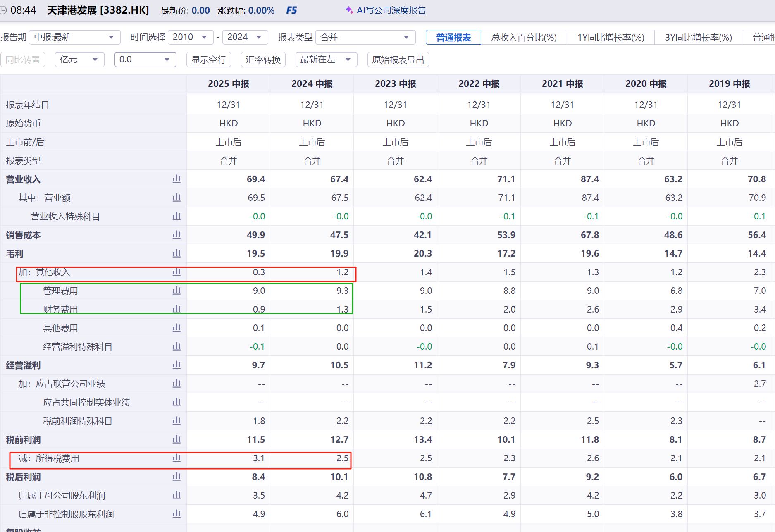Click the 2024 中报 column header
The image size is (775, 532).
coord(312,83)
